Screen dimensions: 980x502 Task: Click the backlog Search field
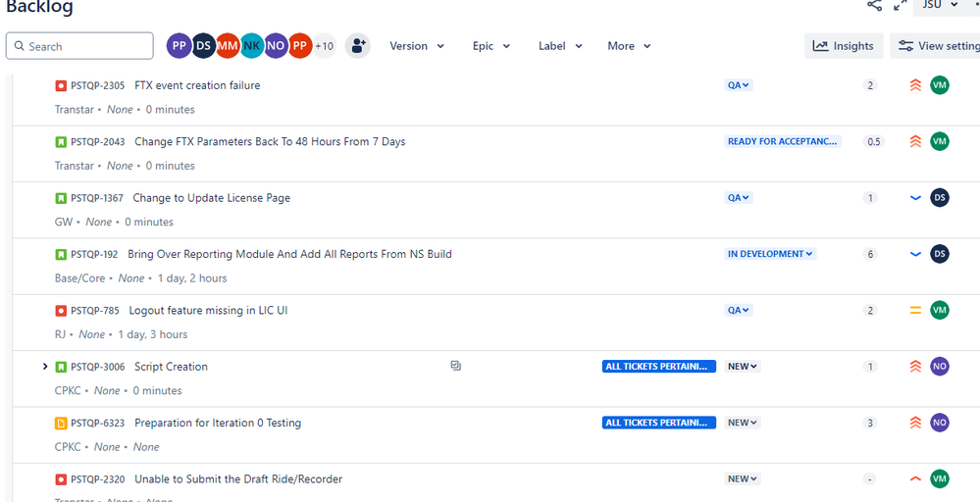79,46
